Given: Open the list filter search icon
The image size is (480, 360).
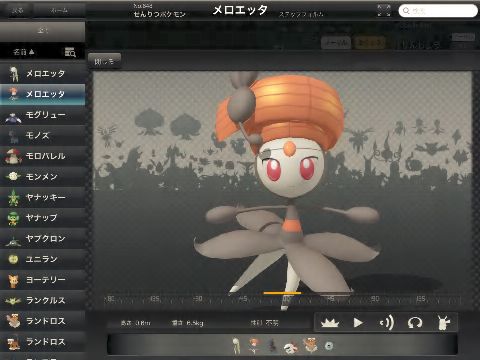Looking at the screenshot, I should 70,52.
